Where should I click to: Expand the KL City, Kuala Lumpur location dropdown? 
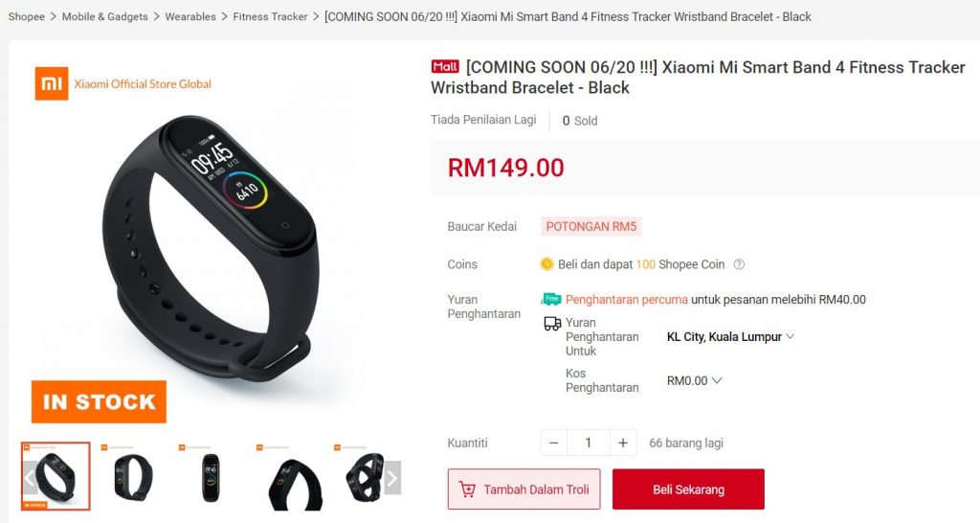coord(730,336)
